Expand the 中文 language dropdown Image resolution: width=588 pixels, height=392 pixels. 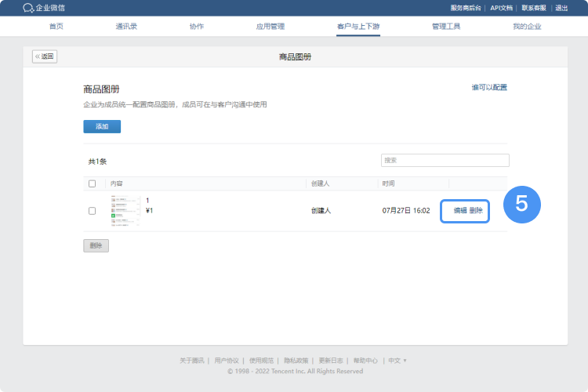[397, 361]
